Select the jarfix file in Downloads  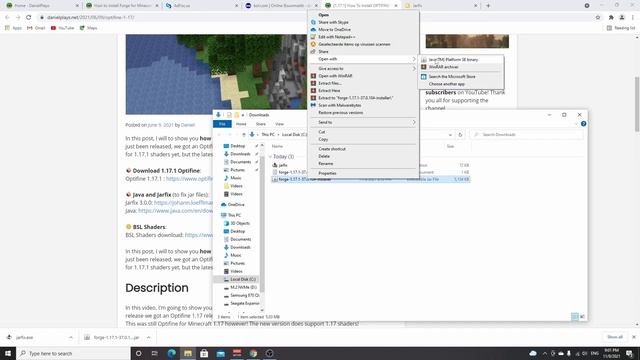pyautogui.click(x=283, y=165)
